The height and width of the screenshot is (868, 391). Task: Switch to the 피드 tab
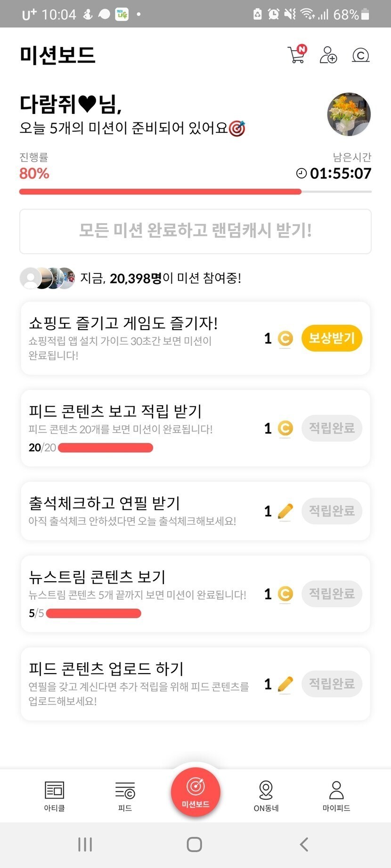[x=125, y=796]
